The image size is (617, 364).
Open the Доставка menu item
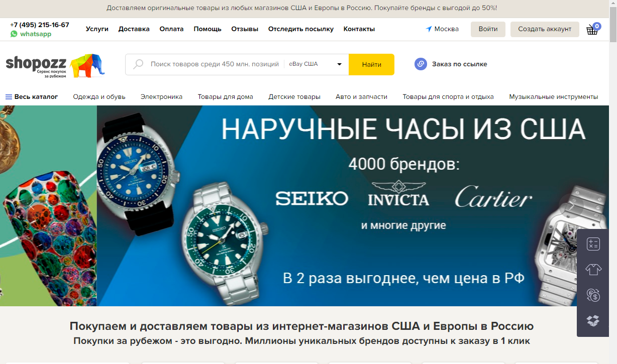pyautogui.click(x=134, y=29)
